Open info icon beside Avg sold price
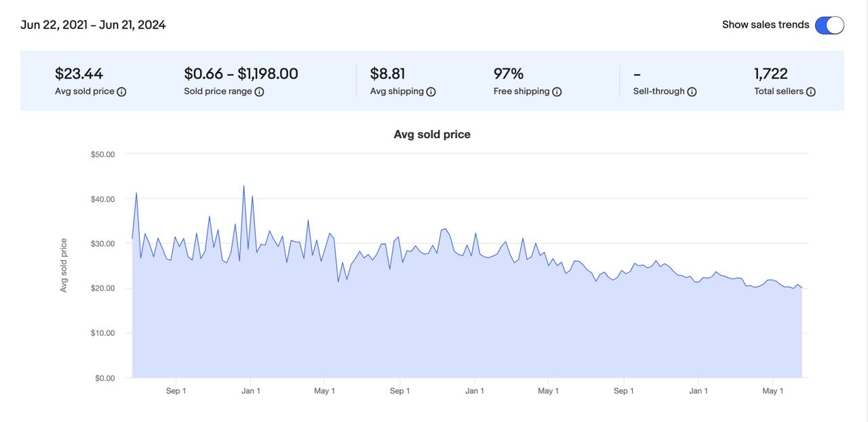 point(121,92)
